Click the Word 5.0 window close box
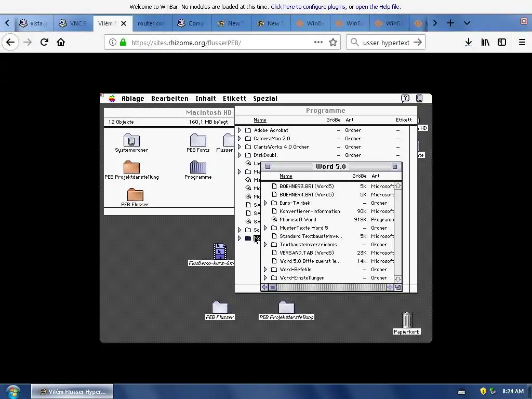This screenshot has height=399, width=532. [x=268, y=166]
